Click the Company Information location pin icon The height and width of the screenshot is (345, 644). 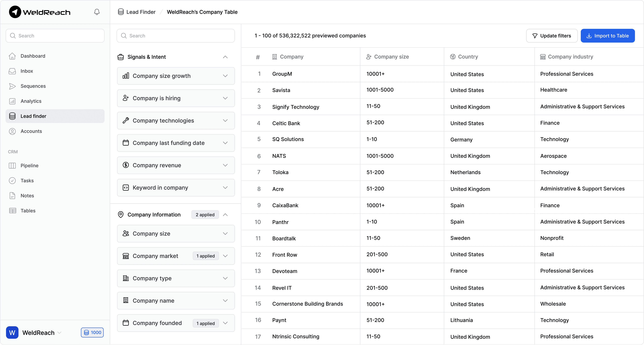[x=121, y=215]
